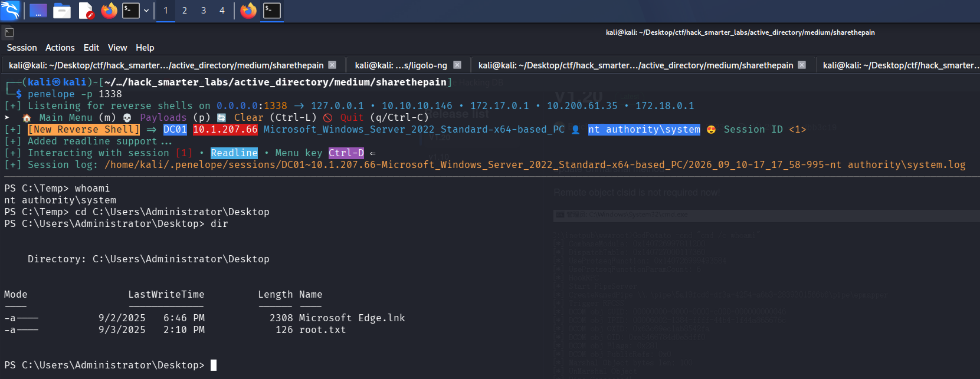Viewport: 980px width, 379px height.
Task: Click the LastWriteTime column header
Action: (166, 295)
